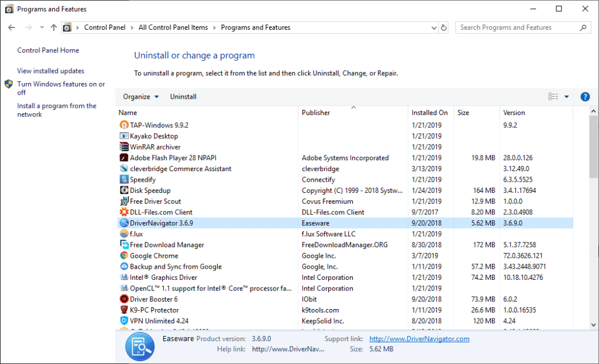Expand the view options dropdown arrow
The image size is (599, 364).
click(x=566, y=97)
